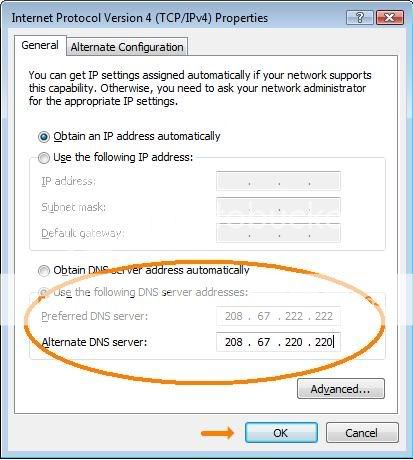Select Obtain DNS server address automatically
413x460 pixels.
tap(44, 271)
